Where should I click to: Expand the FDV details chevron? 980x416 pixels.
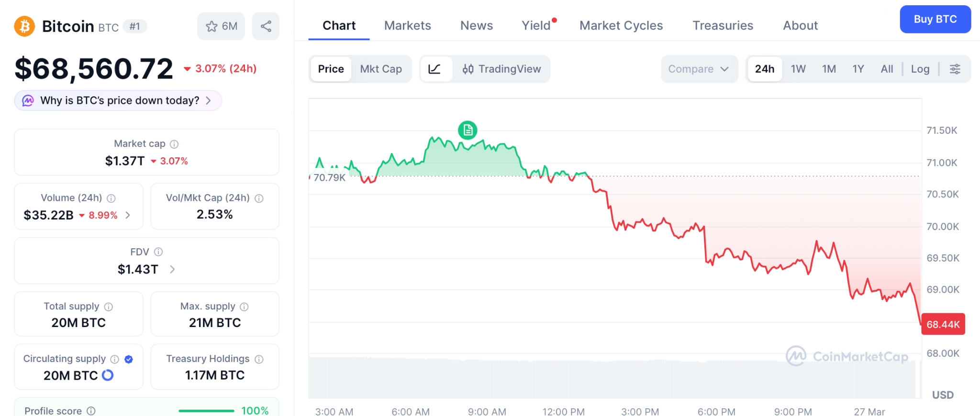tap(172, 270)
